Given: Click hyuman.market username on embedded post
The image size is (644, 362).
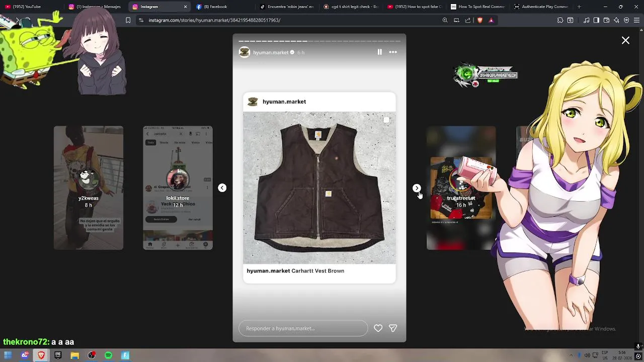Looking at the screenshot, I should [284, 102].
